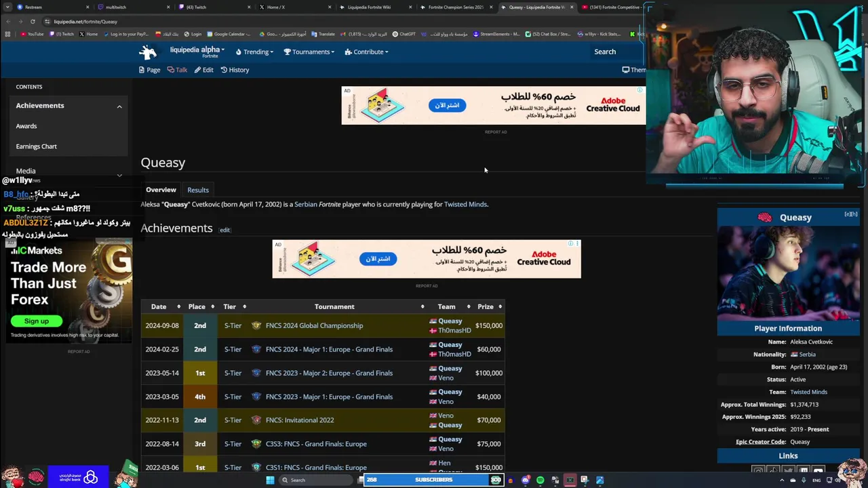
Task: Click the C3S3 FNCS tournament icon
Action: pyautogui.click(x=256, y=444)
